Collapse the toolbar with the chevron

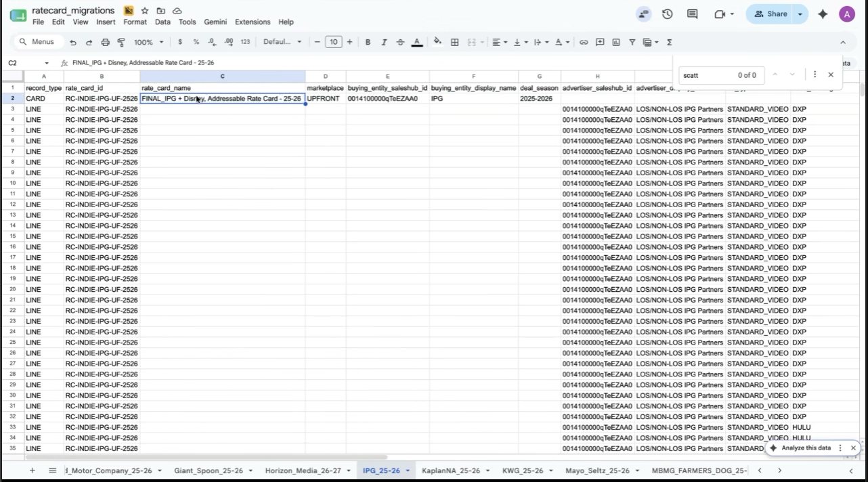pyautogui.click(x=843, y=42)
